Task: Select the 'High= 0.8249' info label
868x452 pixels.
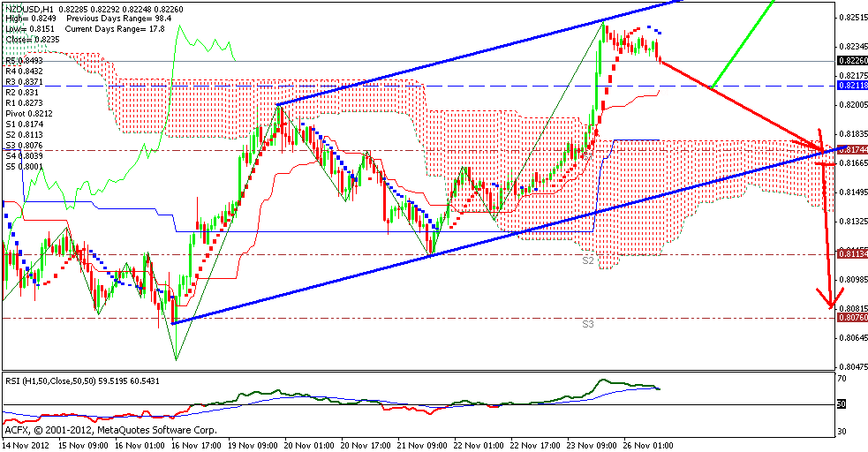Action: click(x=30, y=19)
